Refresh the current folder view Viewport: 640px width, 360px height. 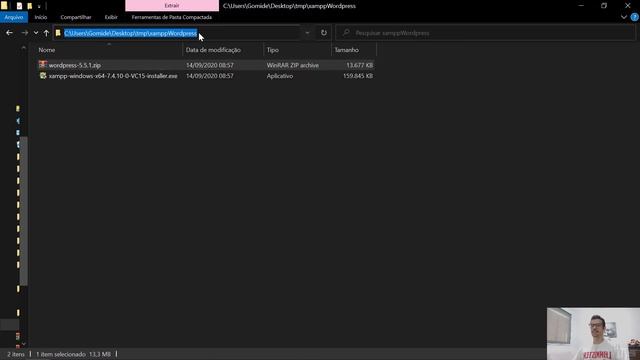tap(324, 33)
